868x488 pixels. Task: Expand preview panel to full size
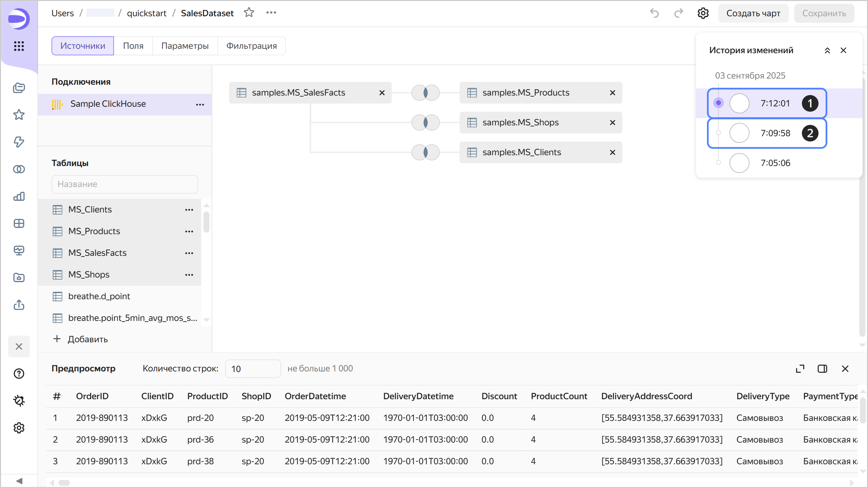tap(800, 369)
